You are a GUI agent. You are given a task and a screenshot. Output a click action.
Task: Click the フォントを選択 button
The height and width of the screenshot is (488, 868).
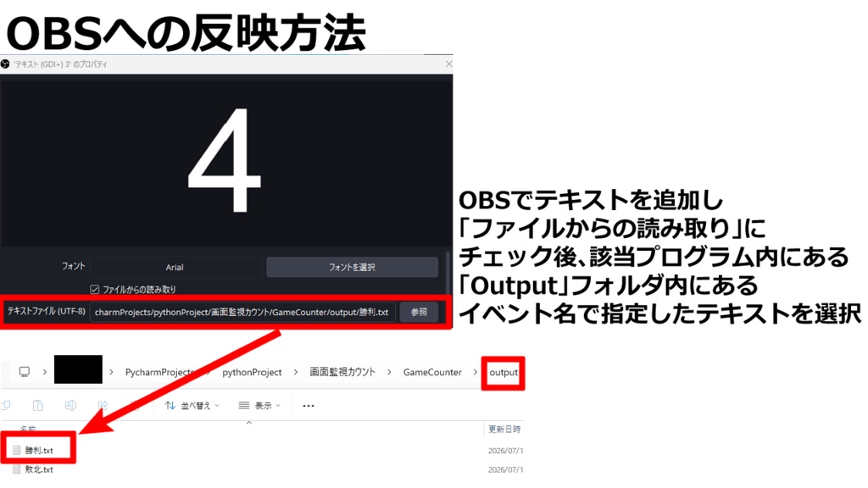point(352,267)
